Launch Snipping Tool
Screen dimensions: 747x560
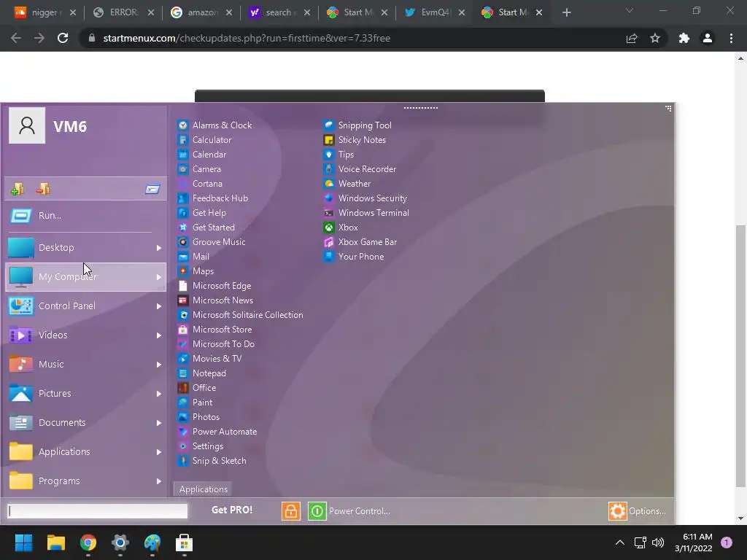357,125
